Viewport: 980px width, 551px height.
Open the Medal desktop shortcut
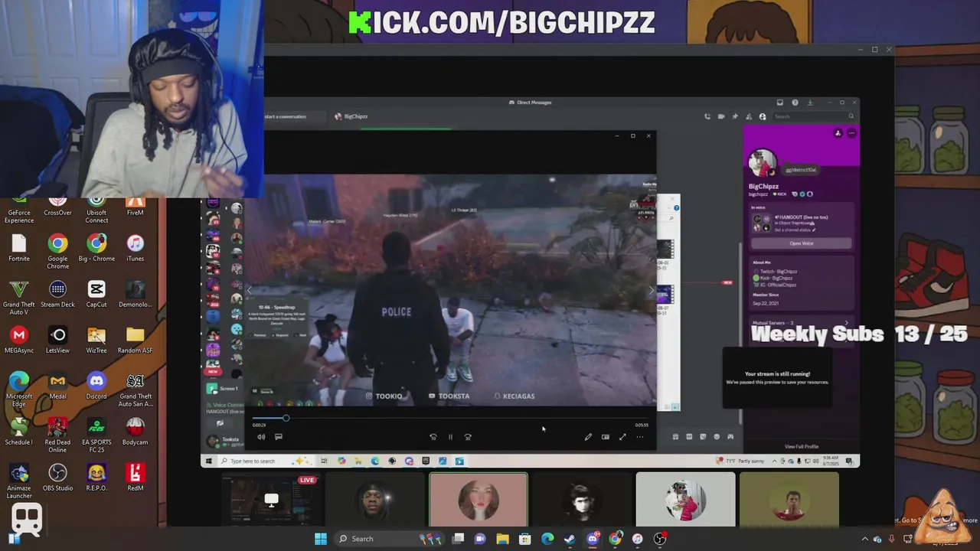[57, 386]
